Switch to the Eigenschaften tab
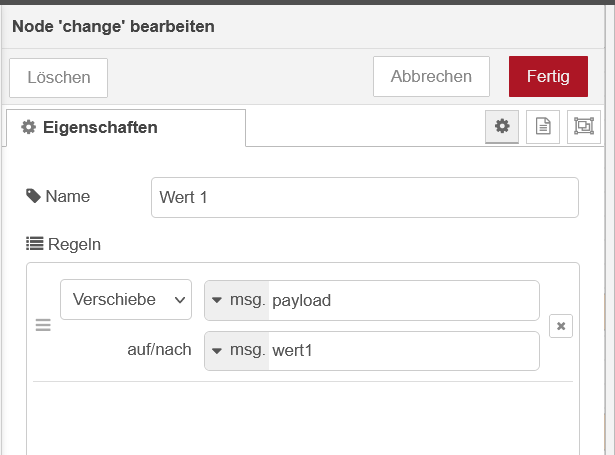Image resolution: width=615 pixels, height=455 pixels. tap(126, 128)
